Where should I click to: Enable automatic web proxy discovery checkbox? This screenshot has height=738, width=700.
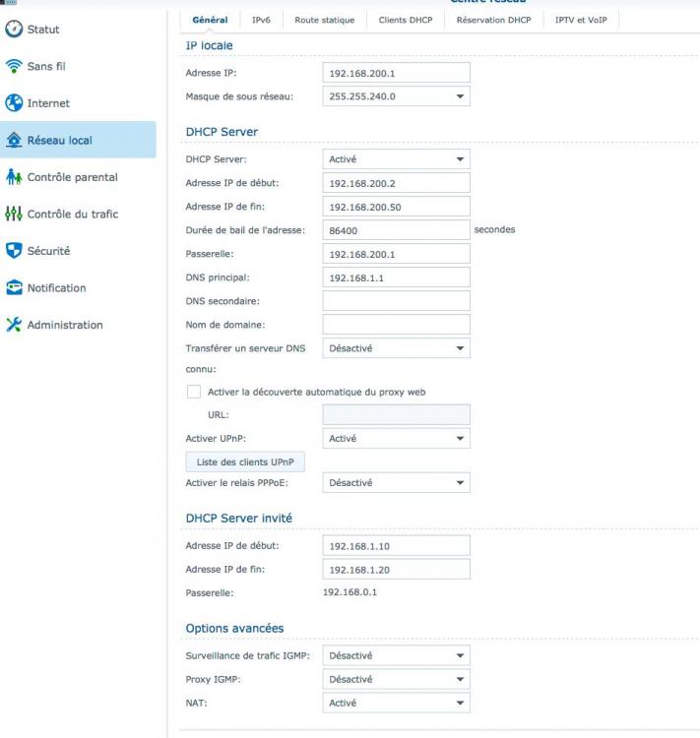click(194, 392)
